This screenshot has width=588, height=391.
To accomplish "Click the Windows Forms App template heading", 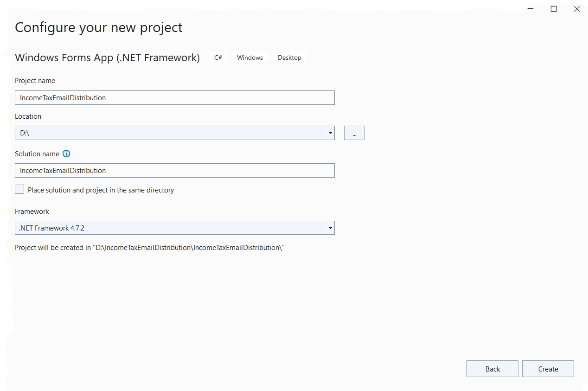I will tap(107, 58).
